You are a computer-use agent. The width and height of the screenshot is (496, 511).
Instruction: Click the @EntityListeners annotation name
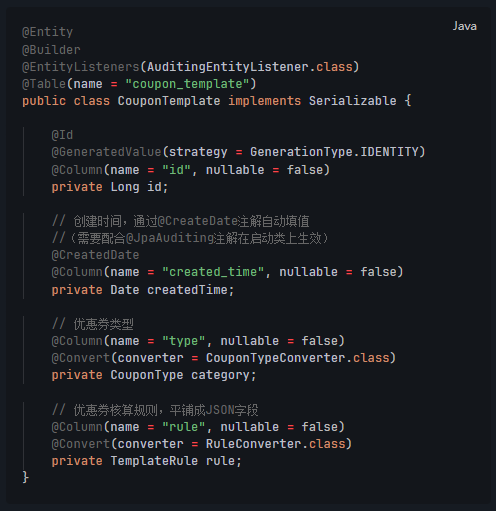coord(80,67)
